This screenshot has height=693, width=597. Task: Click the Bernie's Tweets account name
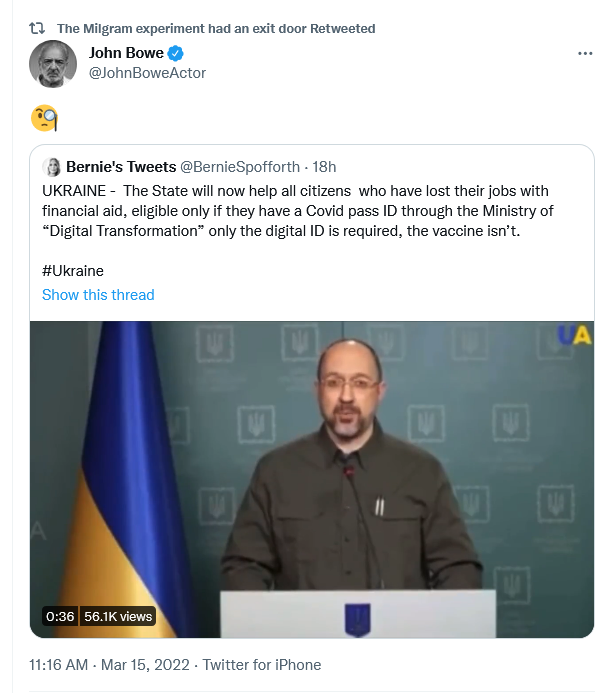pos(121,167)
